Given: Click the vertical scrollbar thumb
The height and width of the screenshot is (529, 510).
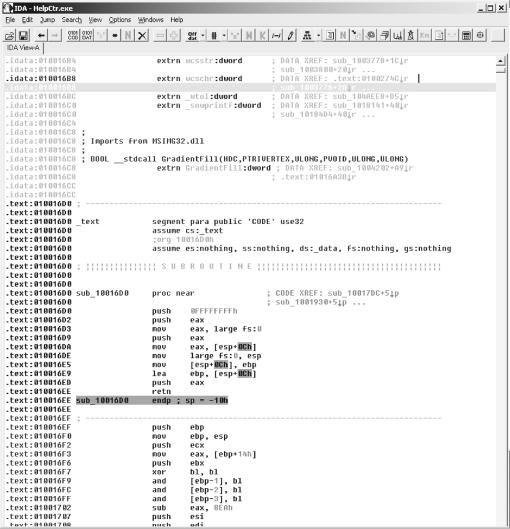Looking at the screenshot, I should tap(501, 70).
